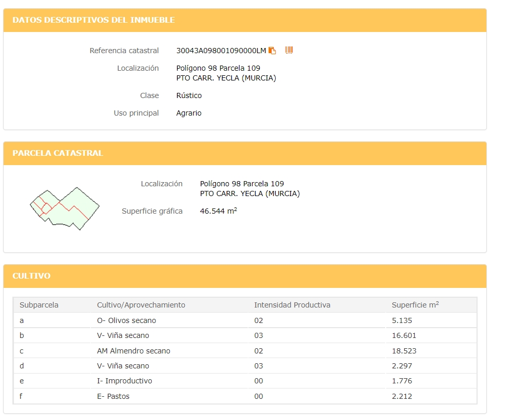The height and width of the screenshot is (420, 507).
Task: Click the 'Intensidad Productiva' column header
Action: tap(292, 305)
